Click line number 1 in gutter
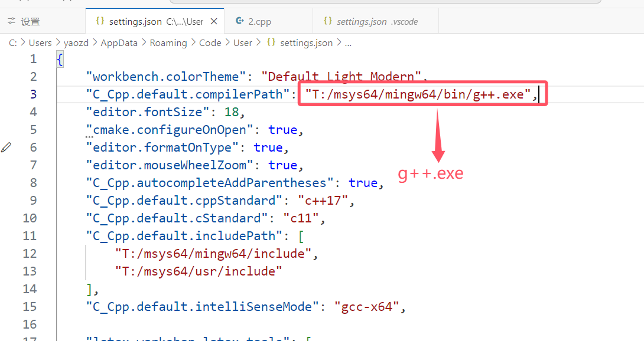Image resolution: width=644 pixels, height=341 pixels. (33, 59)
